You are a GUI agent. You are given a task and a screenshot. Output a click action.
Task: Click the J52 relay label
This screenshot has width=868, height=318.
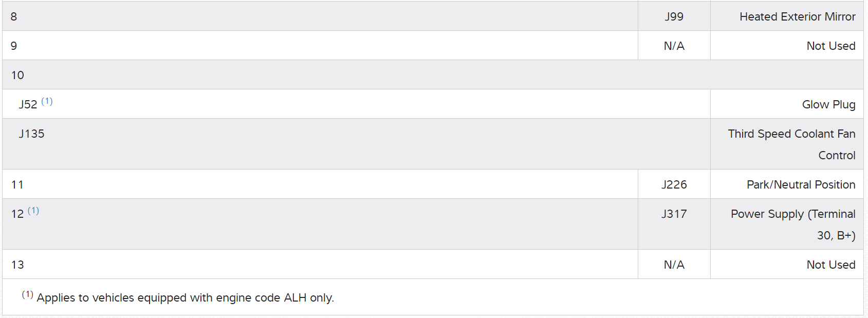coord(28,105)
